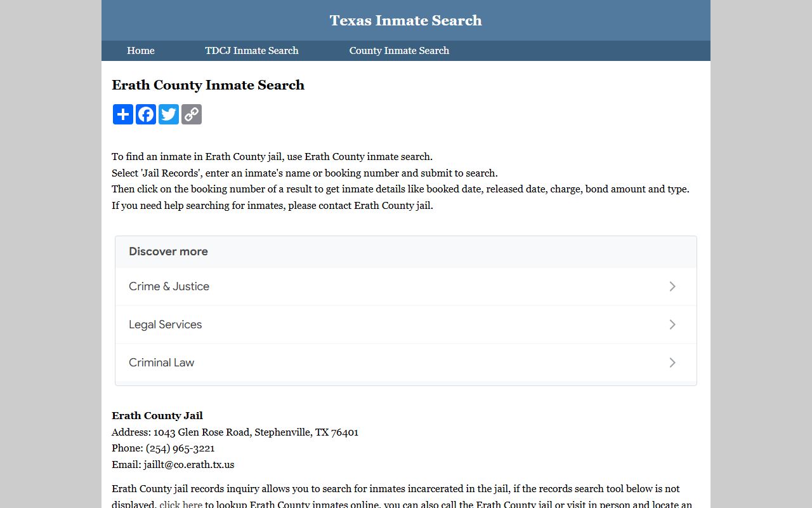
Task: Open the Legal Services topic
Action: (x=406, y=324)
